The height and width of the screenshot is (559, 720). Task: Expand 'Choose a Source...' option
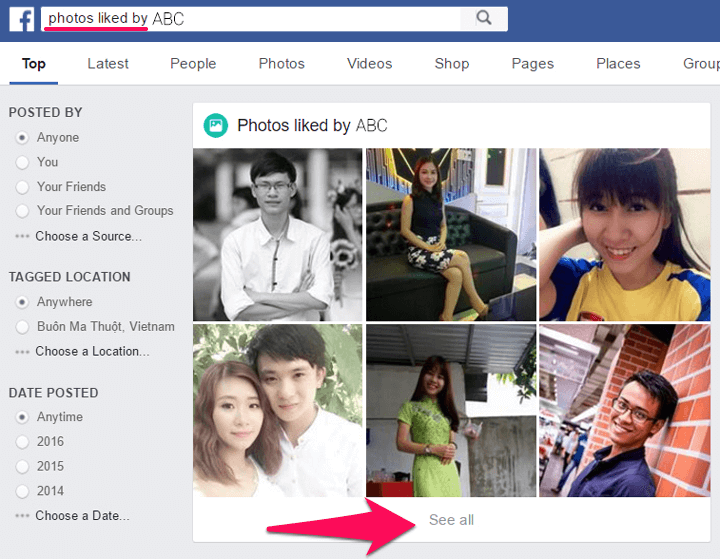pyautogui.click(x=88, y=236)
